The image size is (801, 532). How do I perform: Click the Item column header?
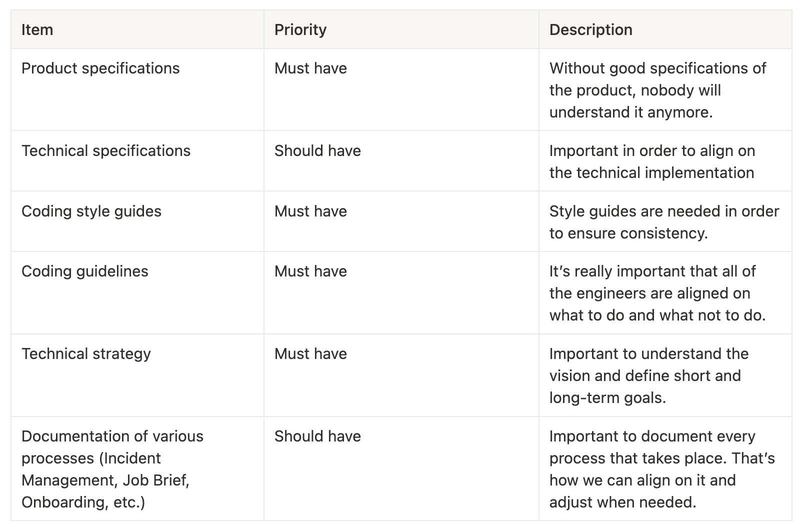coord(37,30)
